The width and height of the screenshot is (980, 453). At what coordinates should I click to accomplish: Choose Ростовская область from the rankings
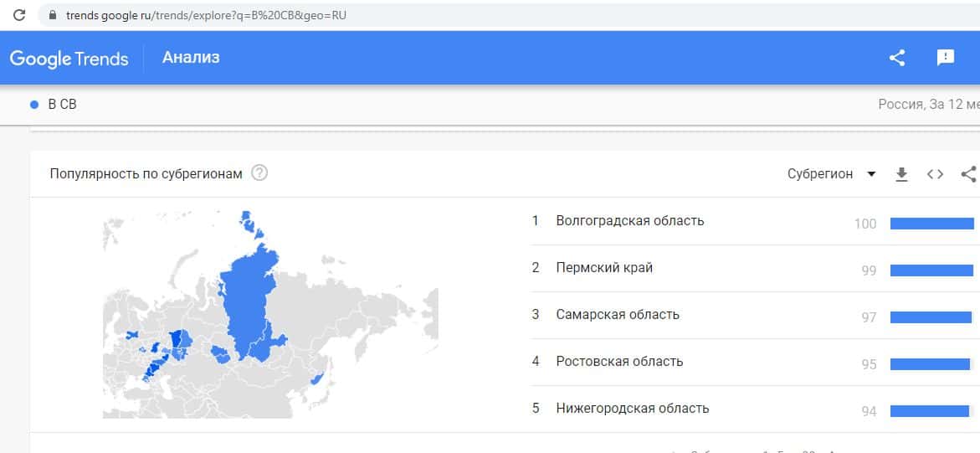coord(619,362)
